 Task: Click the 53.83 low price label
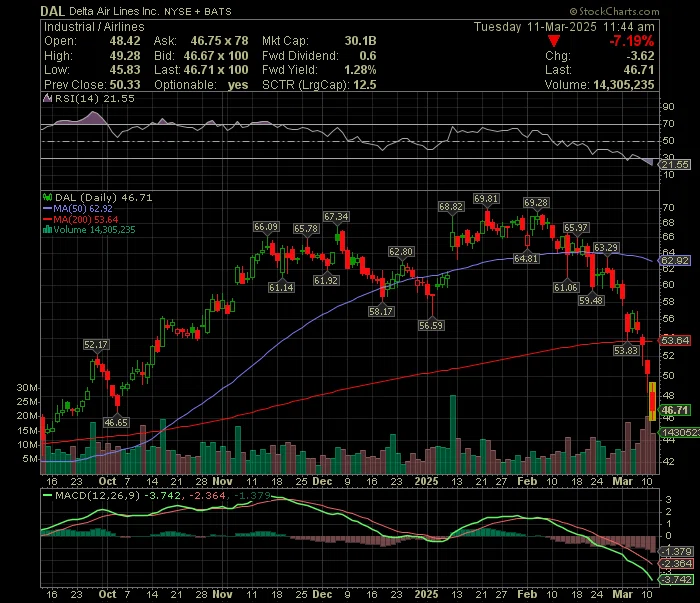(x=626, y=350)
